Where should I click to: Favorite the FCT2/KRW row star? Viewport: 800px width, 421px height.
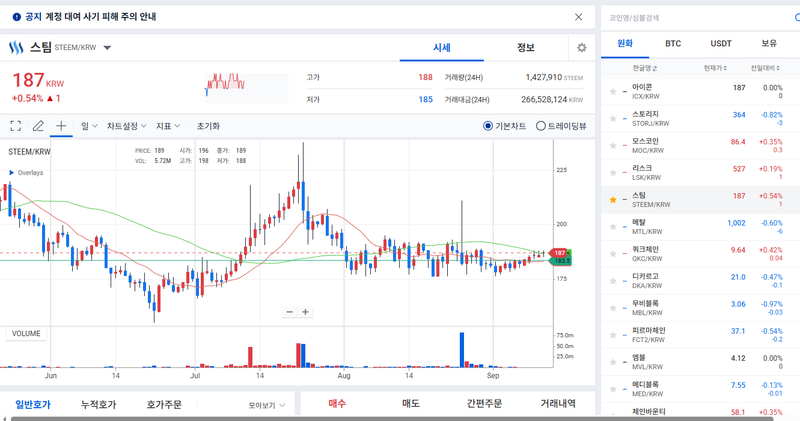tap(613, 335)
